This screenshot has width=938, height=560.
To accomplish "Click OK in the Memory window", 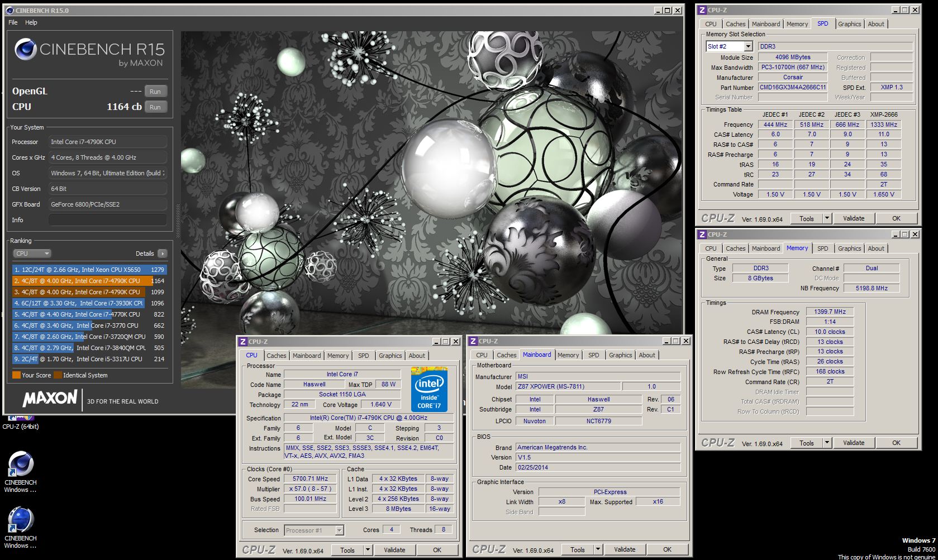I will pyautogui.click(x=896, y=443).
